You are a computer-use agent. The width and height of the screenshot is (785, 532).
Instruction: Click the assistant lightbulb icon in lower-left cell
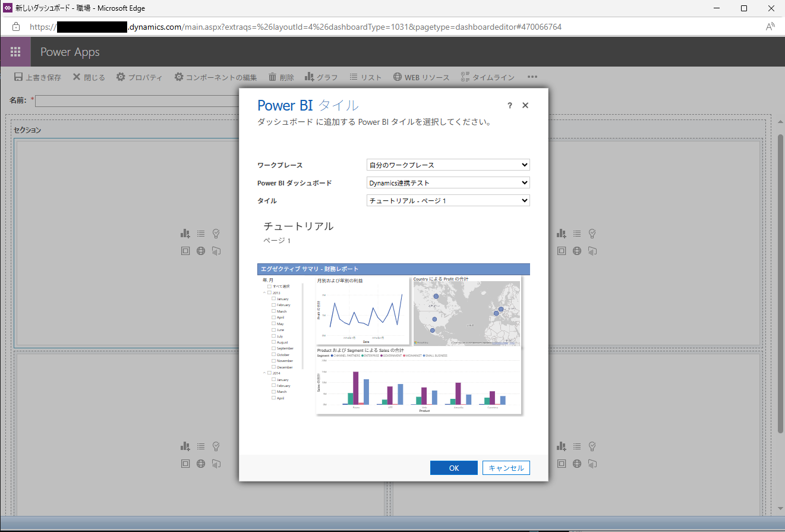(x=216, y=446)
